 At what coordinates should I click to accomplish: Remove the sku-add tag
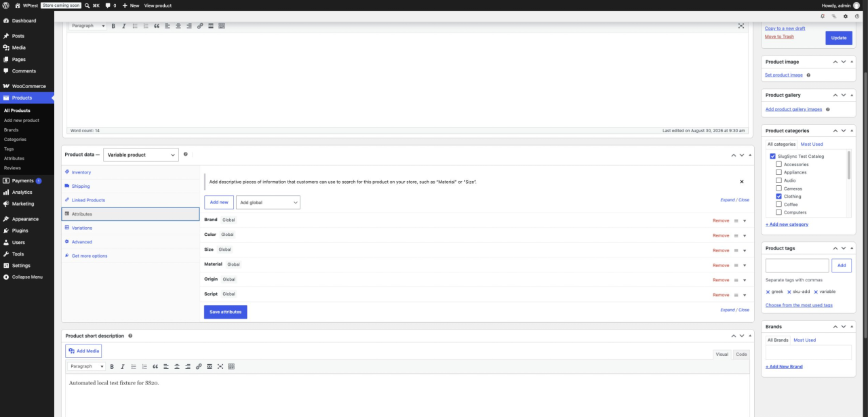(789, 292)
